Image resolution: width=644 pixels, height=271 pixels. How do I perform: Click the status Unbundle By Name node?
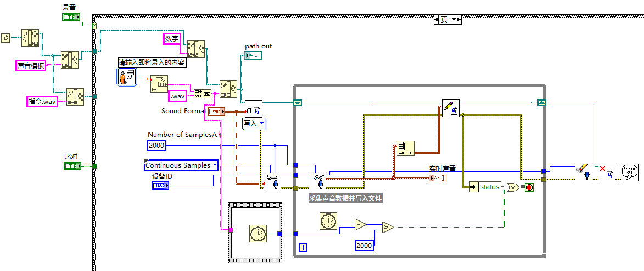tap(485, 187)
